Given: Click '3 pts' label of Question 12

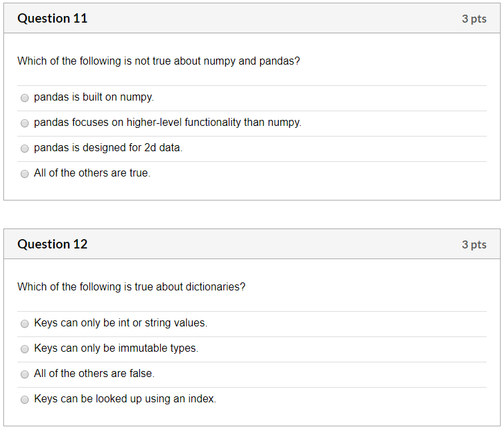Looking at the screenshot, I should tap(474, 244).
